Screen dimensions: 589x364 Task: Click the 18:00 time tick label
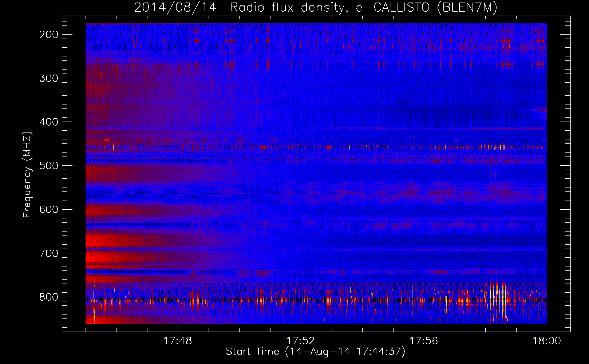tap(547, 341)
